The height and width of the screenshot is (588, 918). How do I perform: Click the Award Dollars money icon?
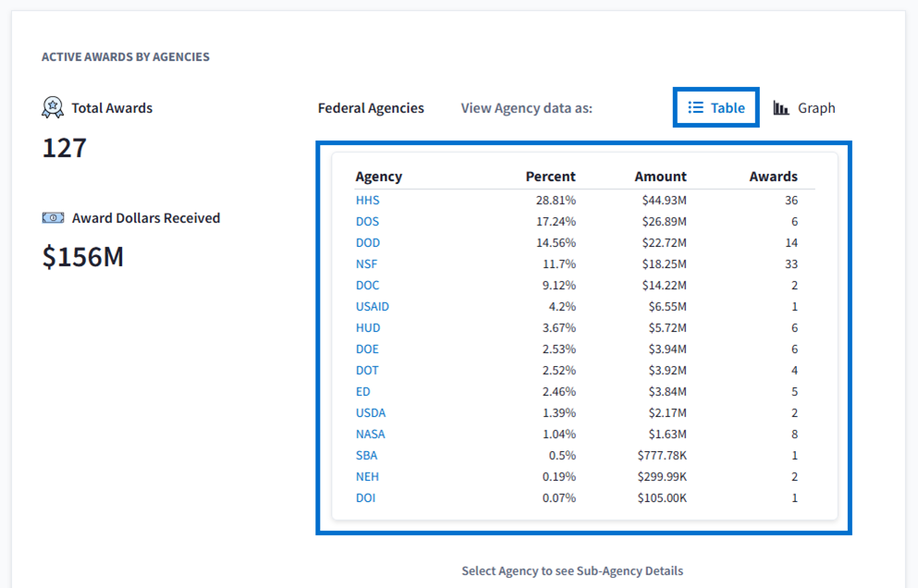pos(53,218)
